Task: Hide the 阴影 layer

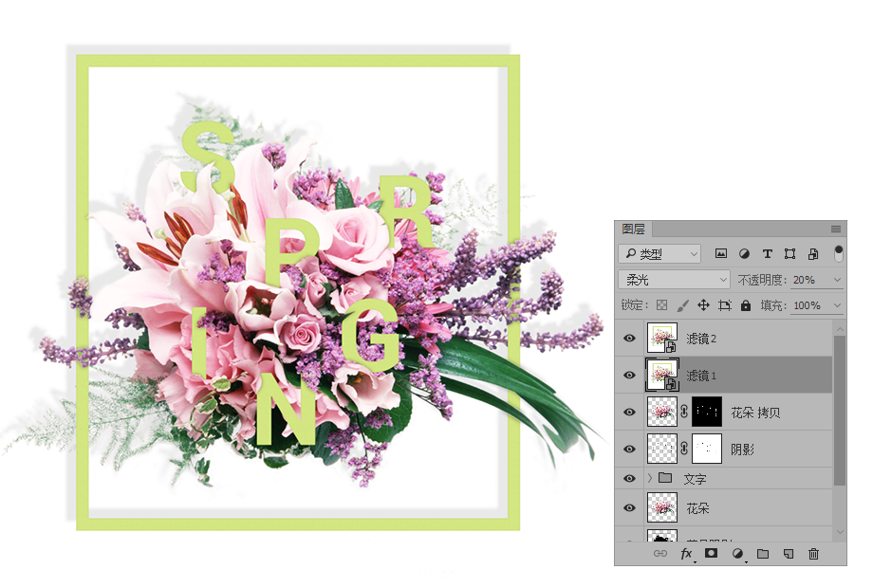Action: point(629,449)
